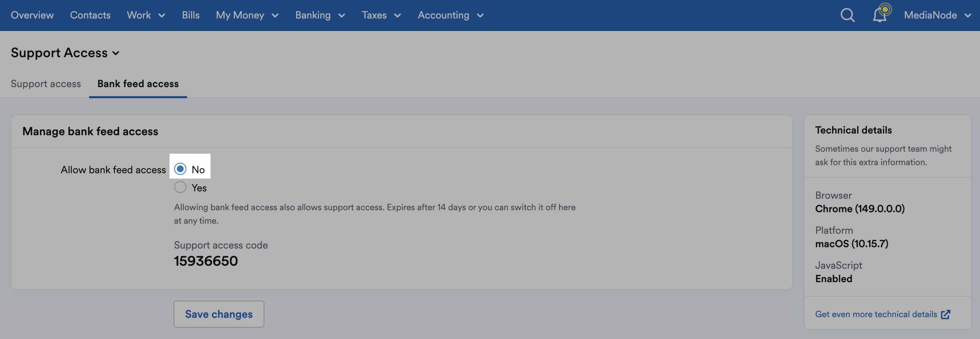The height and width of the screenshot is (339, 980).
Task: Click the Save changes button
Action: pos(219,314)
